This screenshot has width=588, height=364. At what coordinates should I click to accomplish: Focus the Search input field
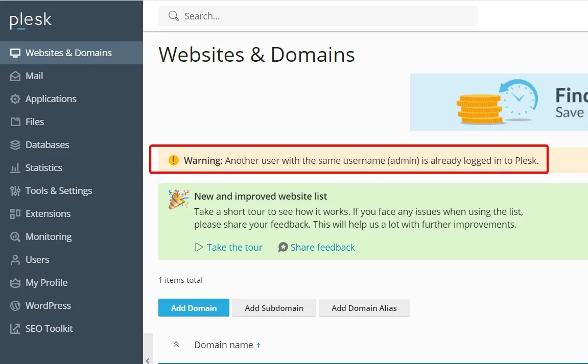click(x=318, y=16)
